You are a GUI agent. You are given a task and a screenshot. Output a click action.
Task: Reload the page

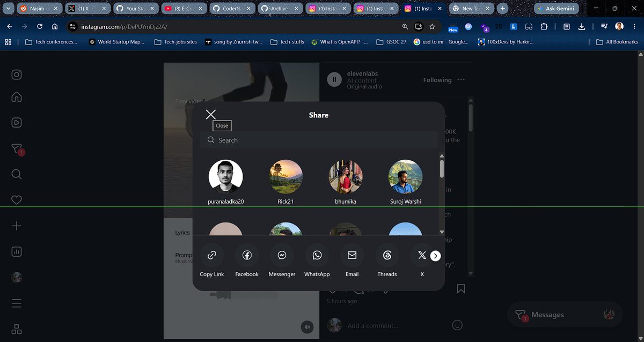40,26
